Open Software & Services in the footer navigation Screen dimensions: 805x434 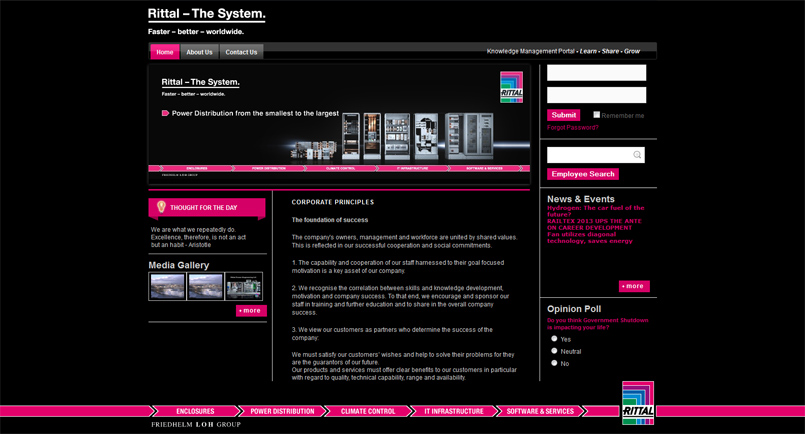click(x=540, y=411)
